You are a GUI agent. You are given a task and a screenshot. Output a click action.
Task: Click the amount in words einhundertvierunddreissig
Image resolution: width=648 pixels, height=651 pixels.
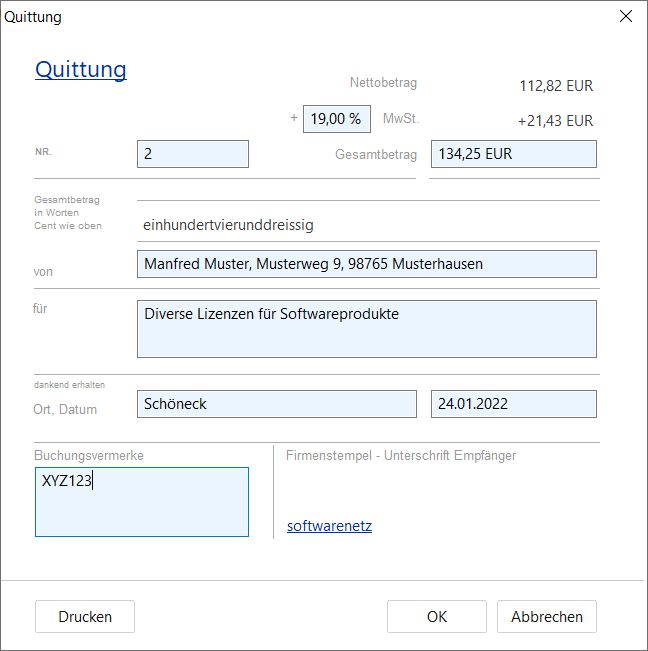click(229, 225)
